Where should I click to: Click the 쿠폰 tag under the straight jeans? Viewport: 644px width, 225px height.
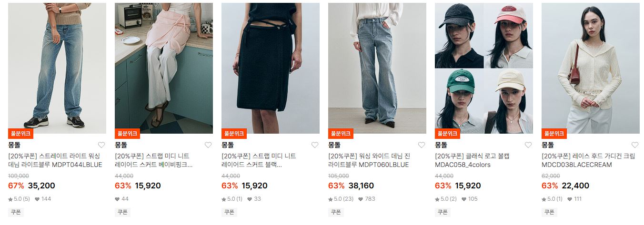point(16,212)
